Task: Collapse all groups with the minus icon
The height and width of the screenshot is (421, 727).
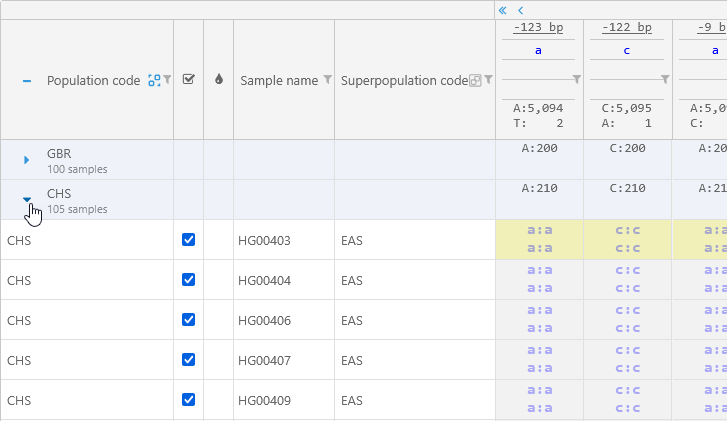Action: click(x=27, y=81)
